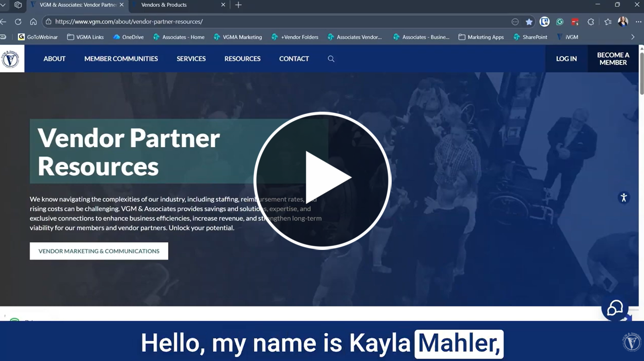This screenshot has width=644, height=361.
Task: Open the user profile avatar in toolbar
Action: (623, 21)
